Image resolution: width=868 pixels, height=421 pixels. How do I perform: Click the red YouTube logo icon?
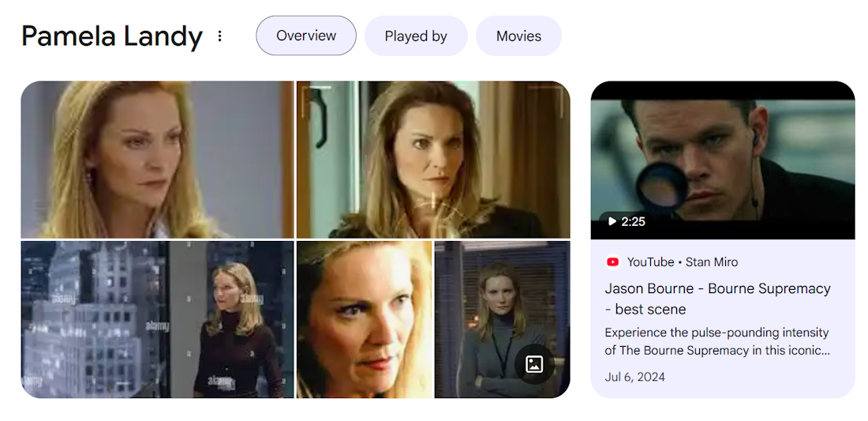(613, 262)
